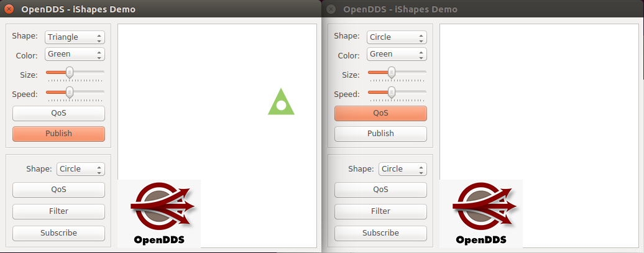Close the left iShapes Demo window
644x253 pixels.
pyautogui.click(x=9, y=9)
